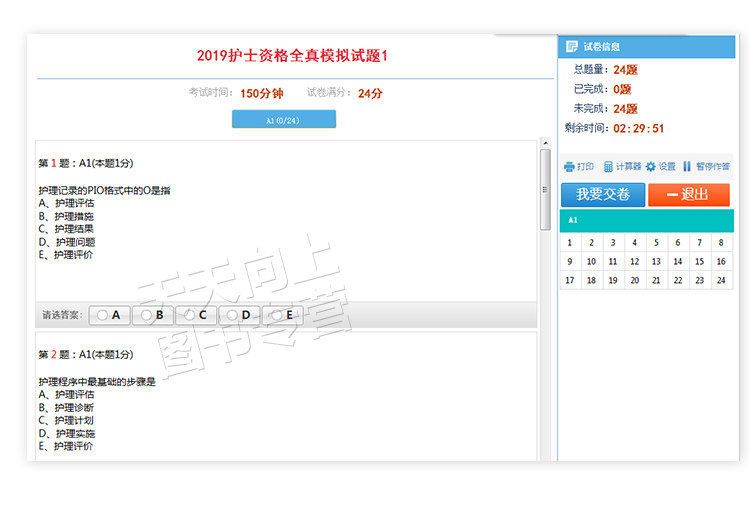750x512 pixels.
Task: Click the remaining time value 02:29:51
Action: [639, 128]
